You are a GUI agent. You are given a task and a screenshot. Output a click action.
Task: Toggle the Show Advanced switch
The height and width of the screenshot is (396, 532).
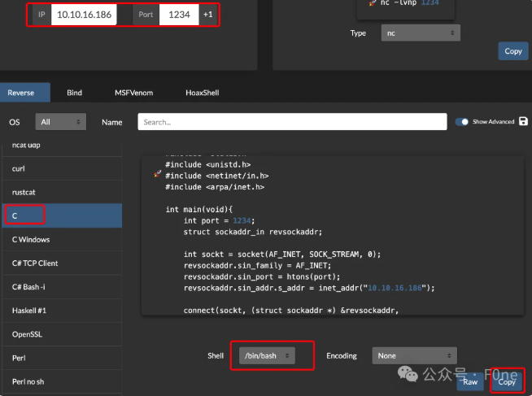pyautogui.click(x=462, y=122)
